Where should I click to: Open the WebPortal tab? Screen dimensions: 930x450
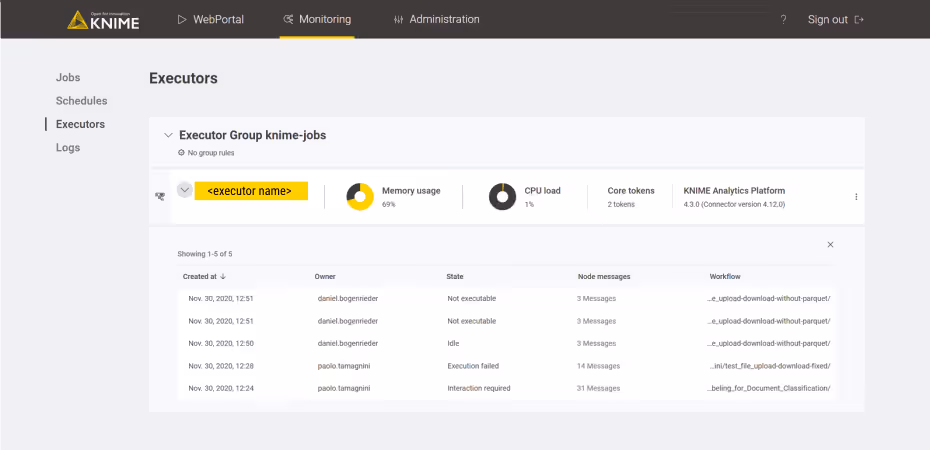[211, 20]
